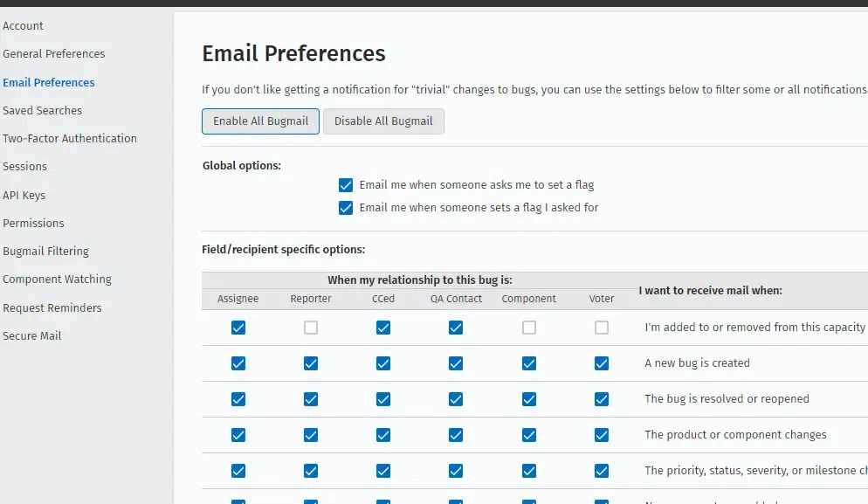Select Two-Factor Authentication in sidebar
The image size is (868, 504).
click(x=70, y=139)
